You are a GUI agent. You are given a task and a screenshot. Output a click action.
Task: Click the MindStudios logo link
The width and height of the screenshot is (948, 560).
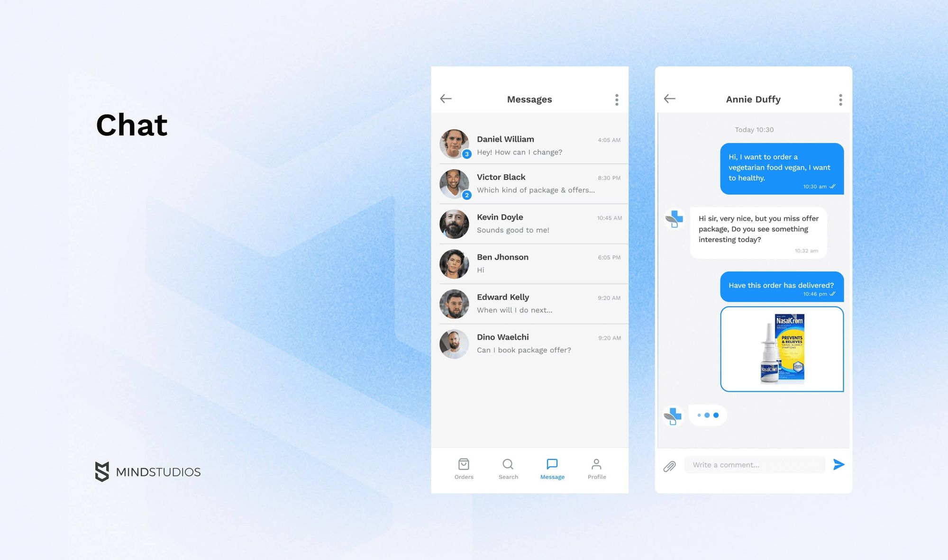click(146, 471)
